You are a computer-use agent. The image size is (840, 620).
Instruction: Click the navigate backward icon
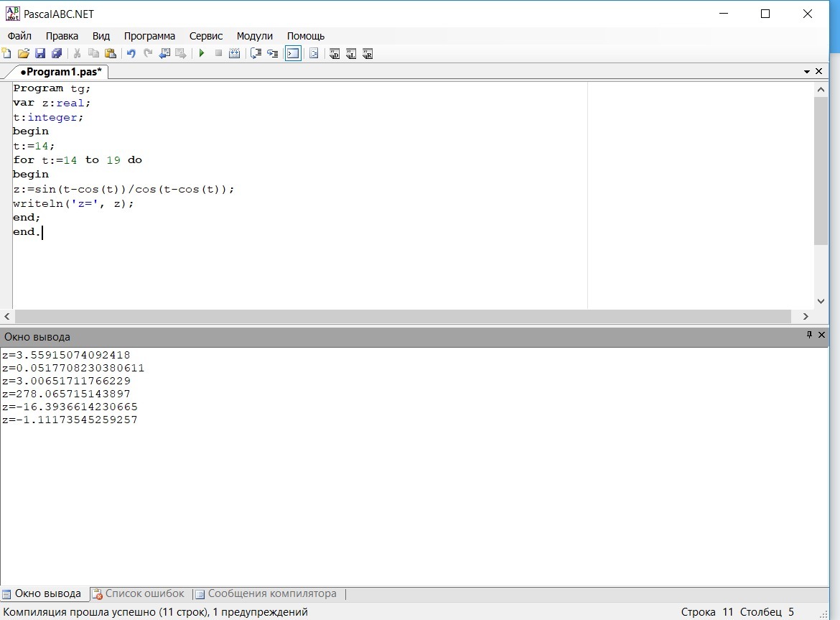[164, 53]
